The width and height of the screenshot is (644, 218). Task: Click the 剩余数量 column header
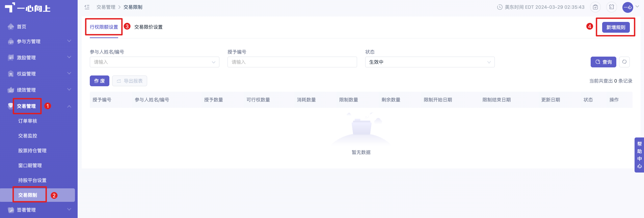(391, 100)
